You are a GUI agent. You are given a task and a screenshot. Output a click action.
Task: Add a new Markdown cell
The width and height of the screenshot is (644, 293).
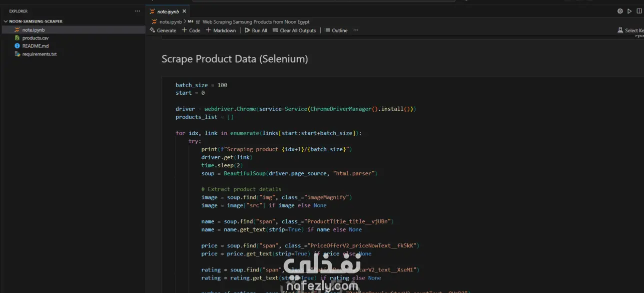[221, 31]
